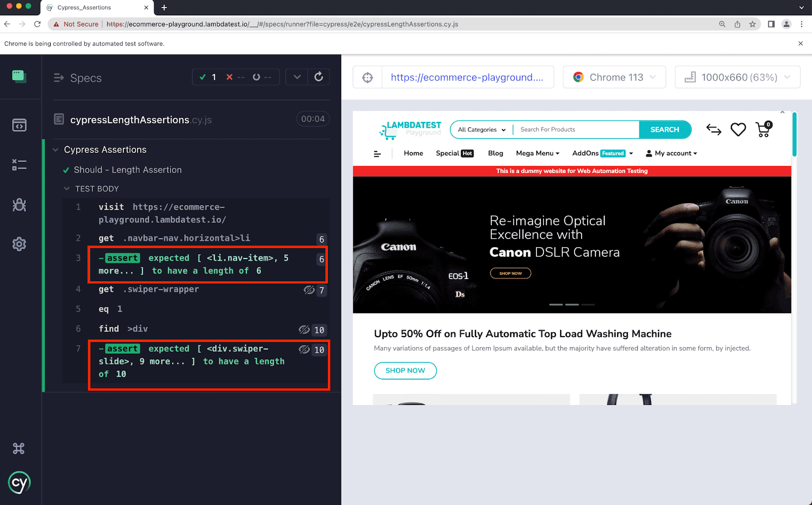Collapse the TEST BODY section
This screenshot has height=505, width=812.
click(x=67, y=188)
